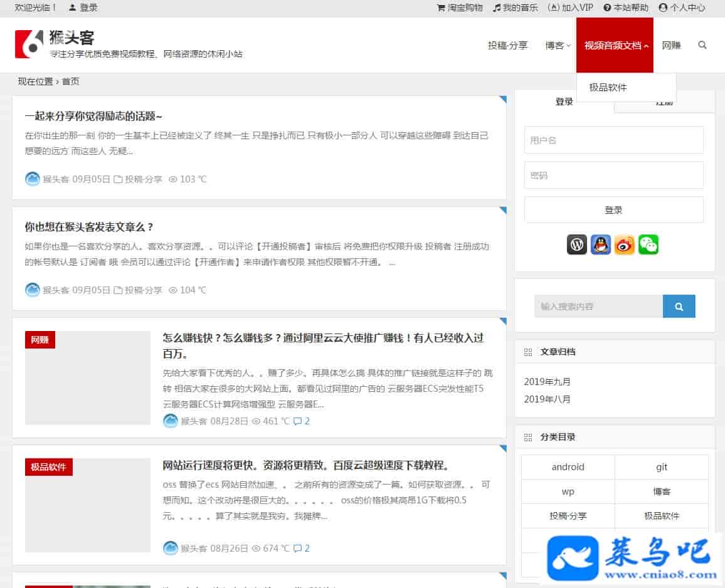This screenshot has width=725, height=588.
Task: Open the 2019年九月 archive link
Action: pyautogui.click(x=548, y=382)
